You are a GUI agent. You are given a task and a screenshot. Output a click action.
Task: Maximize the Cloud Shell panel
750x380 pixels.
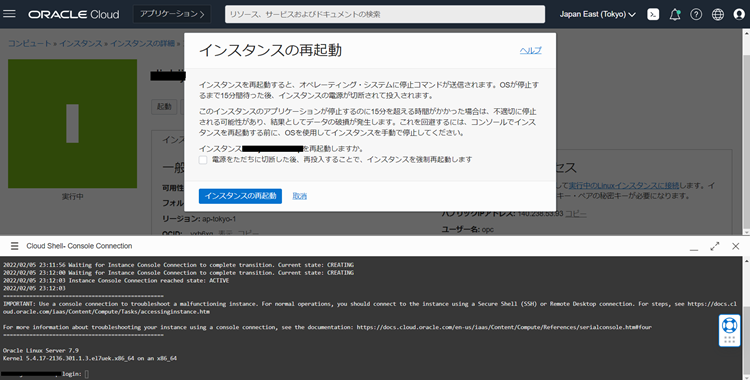715,246
